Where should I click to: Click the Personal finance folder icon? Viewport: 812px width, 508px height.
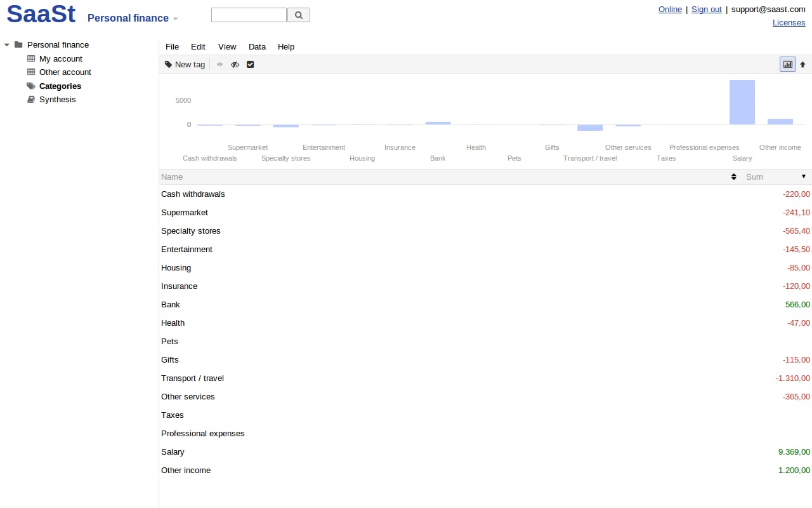coord(18,44)
